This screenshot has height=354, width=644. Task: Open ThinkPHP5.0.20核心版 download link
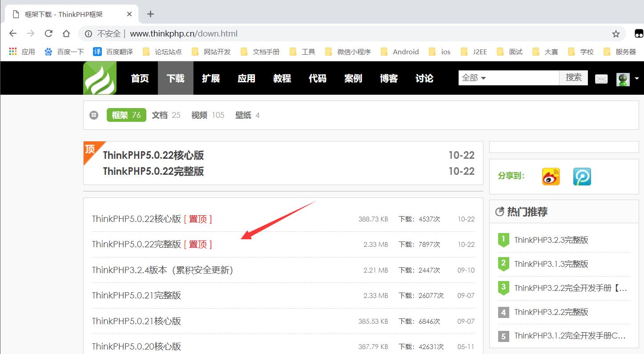tap(137, 346)
